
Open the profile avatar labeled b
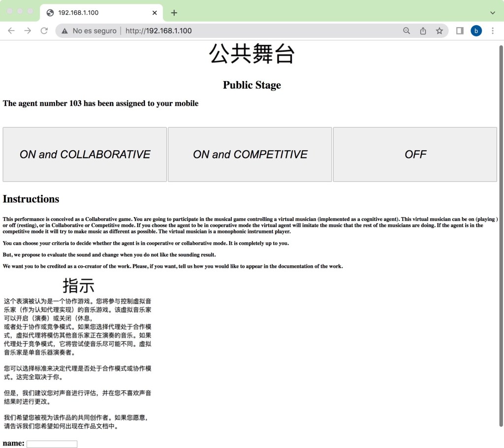tap(476, 31)
